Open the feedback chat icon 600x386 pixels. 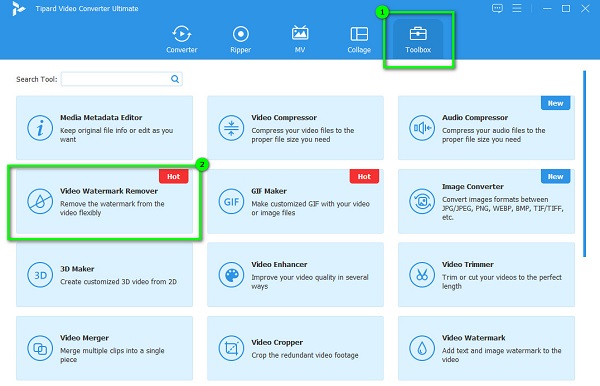(x=497, y=8)
